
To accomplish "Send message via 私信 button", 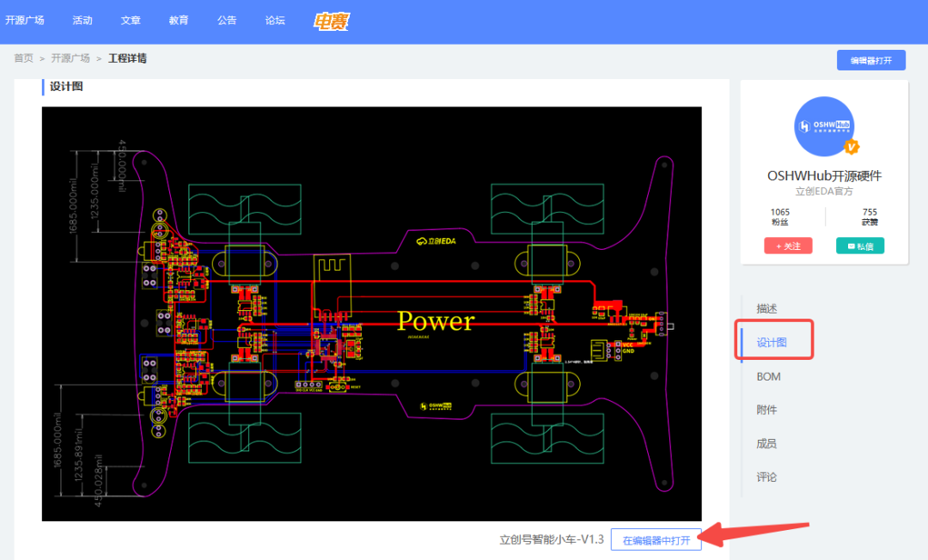I will pos(860,246).
